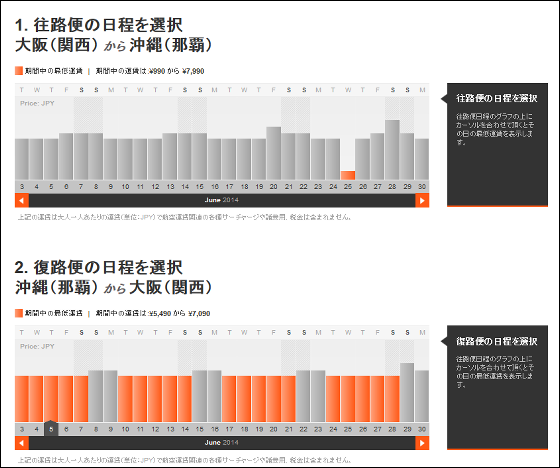Viewport: 560px width, 468px height.
Task: Click the heading 2. 復路便の日程を選択
Action: pos(99,268)
